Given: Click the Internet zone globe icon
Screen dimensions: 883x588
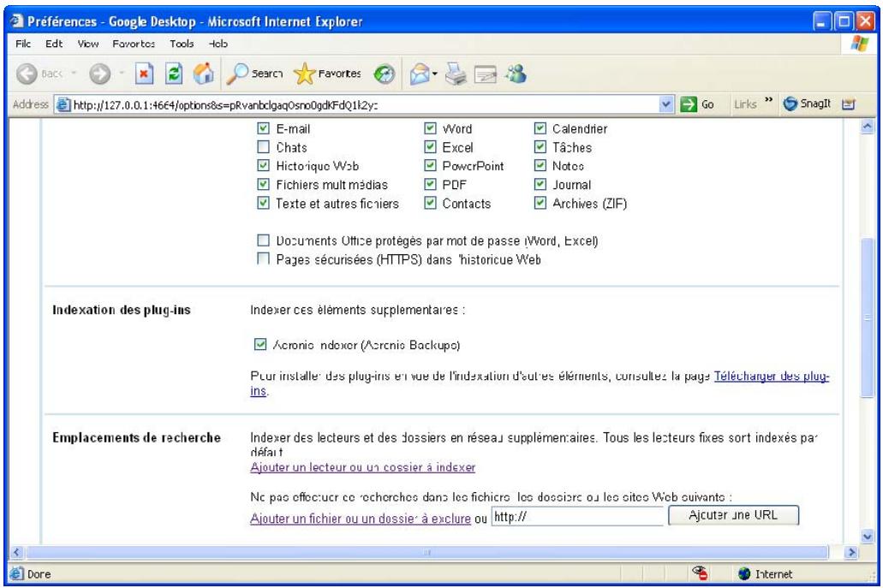Looking at the screenshot, I should pyautogui.click(x=744, y=573).
